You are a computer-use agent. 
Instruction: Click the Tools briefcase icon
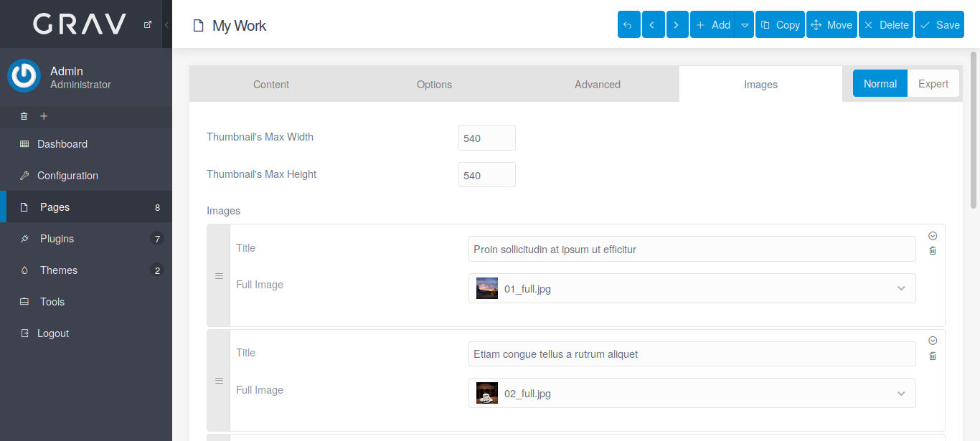click(x=24, y=302)
